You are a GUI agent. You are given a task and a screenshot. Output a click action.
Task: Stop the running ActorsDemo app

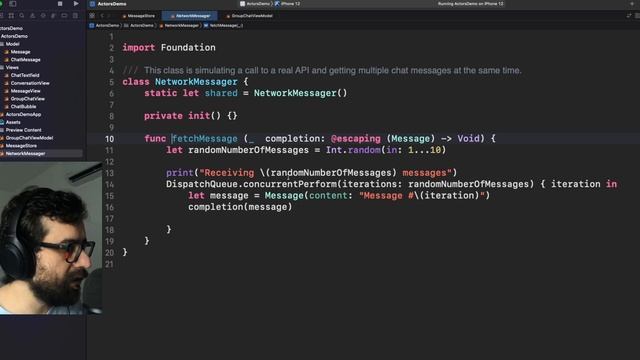tap(60, 4)
